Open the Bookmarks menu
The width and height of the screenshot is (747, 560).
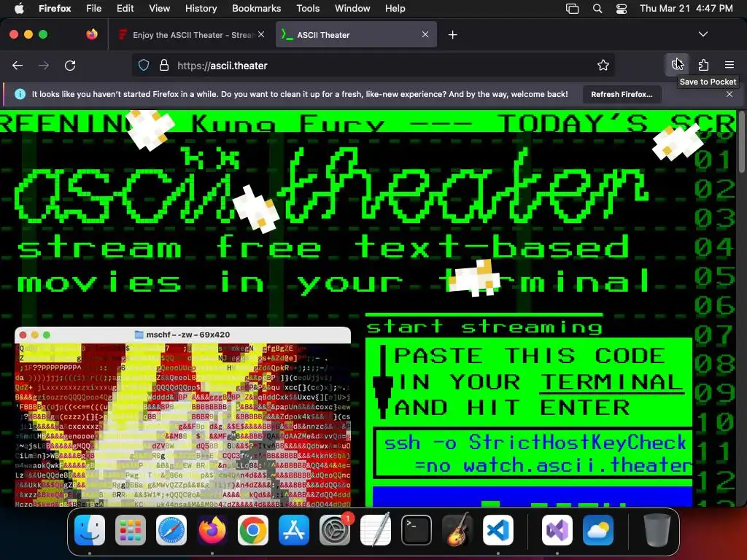click(x=256, y=8)
